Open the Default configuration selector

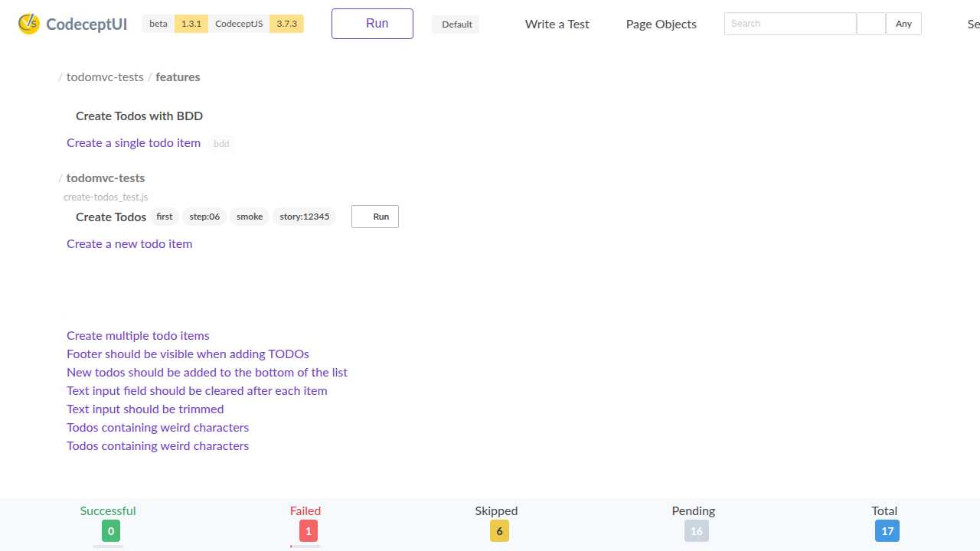tap(456, 24)
